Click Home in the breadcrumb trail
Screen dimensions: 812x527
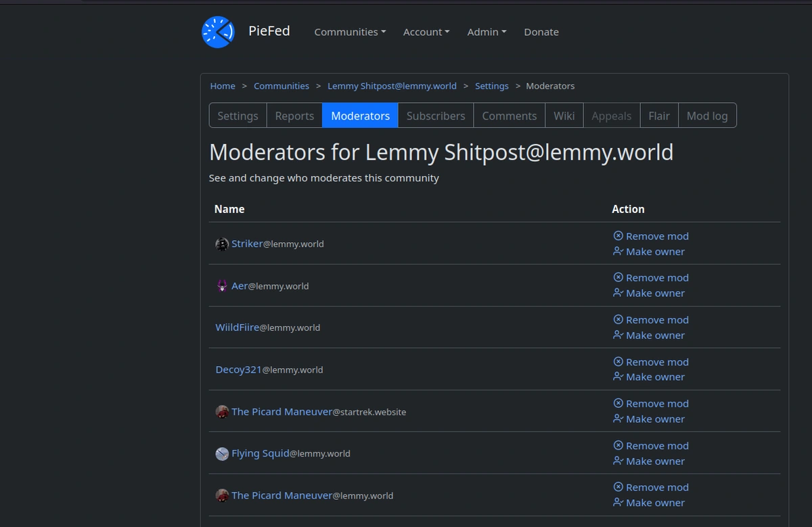223,86
